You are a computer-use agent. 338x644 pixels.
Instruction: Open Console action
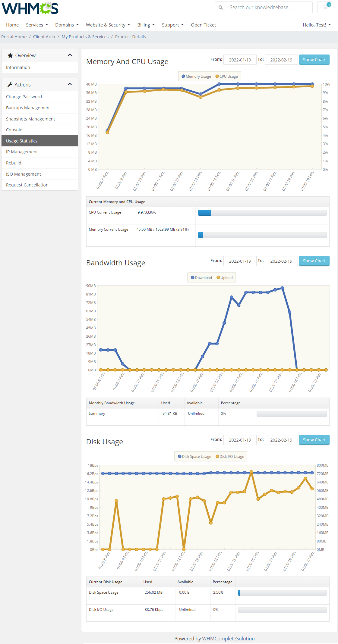(40, 130)
